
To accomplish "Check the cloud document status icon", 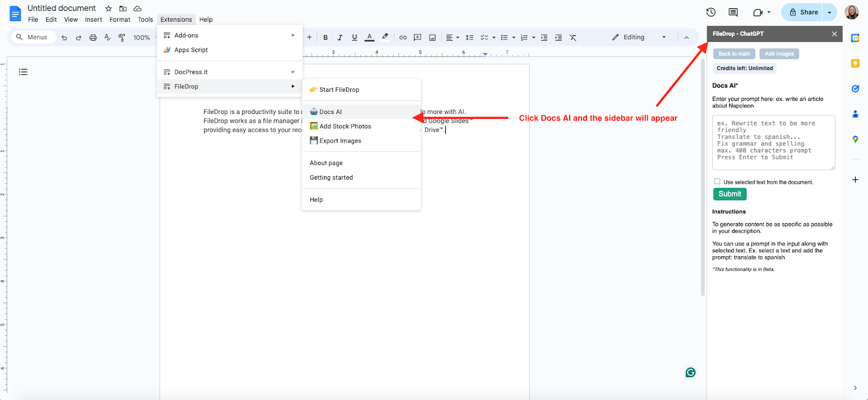I will coord(138,9).
